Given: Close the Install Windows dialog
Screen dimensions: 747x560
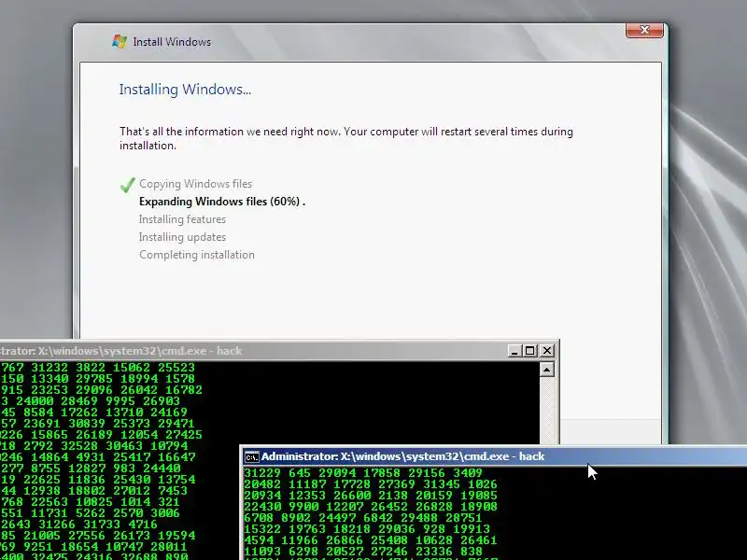Looking at the screenshot, I should pyautogui.click(x=644, y=30).
